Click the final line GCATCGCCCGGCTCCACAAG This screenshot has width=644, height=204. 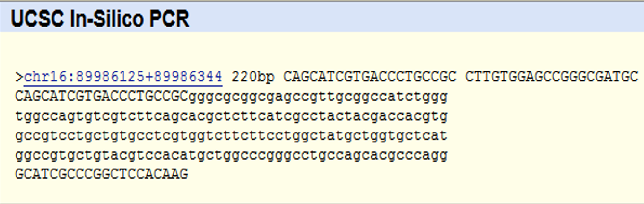click(101, 175)
